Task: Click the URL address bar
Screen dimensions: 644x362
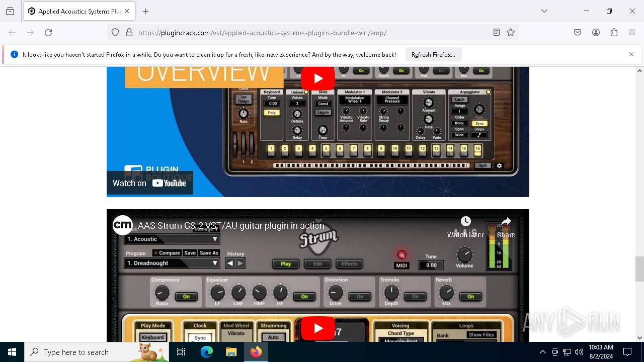Action: point(312,33)
